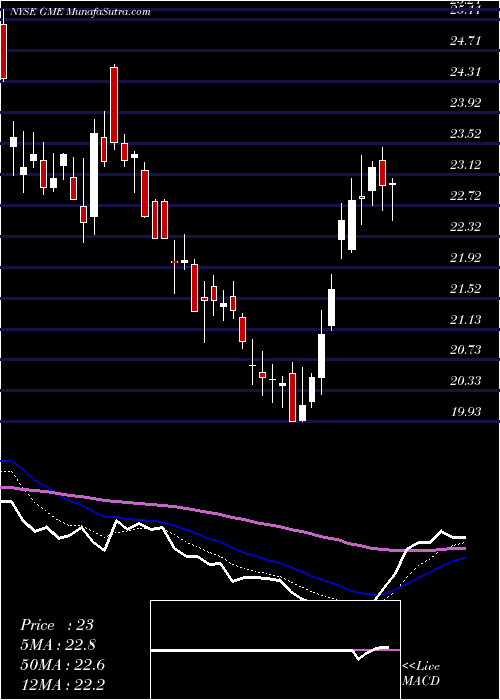
Task: Click the 50MA : 22.6 readout
Action: [x=62, y=665]
